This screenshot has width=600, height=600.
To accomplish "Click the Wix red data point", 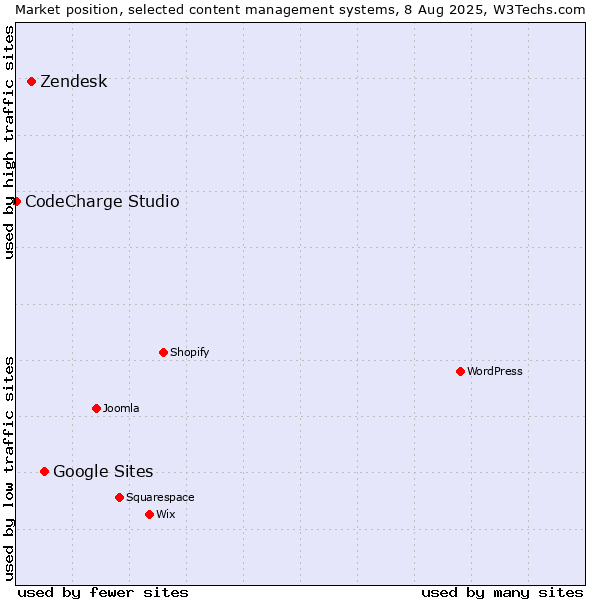I will pos(150,514).
